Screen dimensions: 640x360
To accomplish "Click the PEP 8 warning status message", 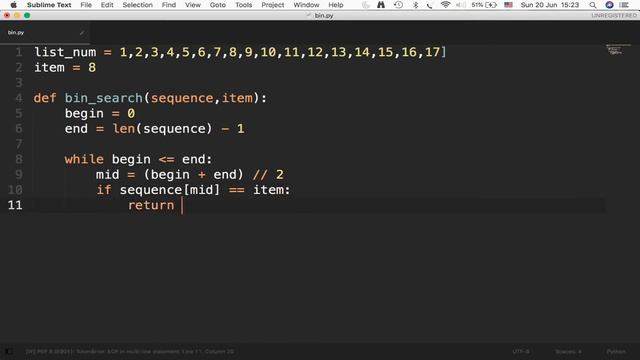I will [130, 351].
